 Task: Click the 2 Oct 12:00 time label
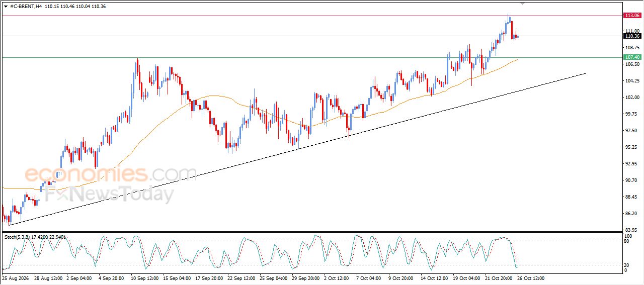point(337,277)
